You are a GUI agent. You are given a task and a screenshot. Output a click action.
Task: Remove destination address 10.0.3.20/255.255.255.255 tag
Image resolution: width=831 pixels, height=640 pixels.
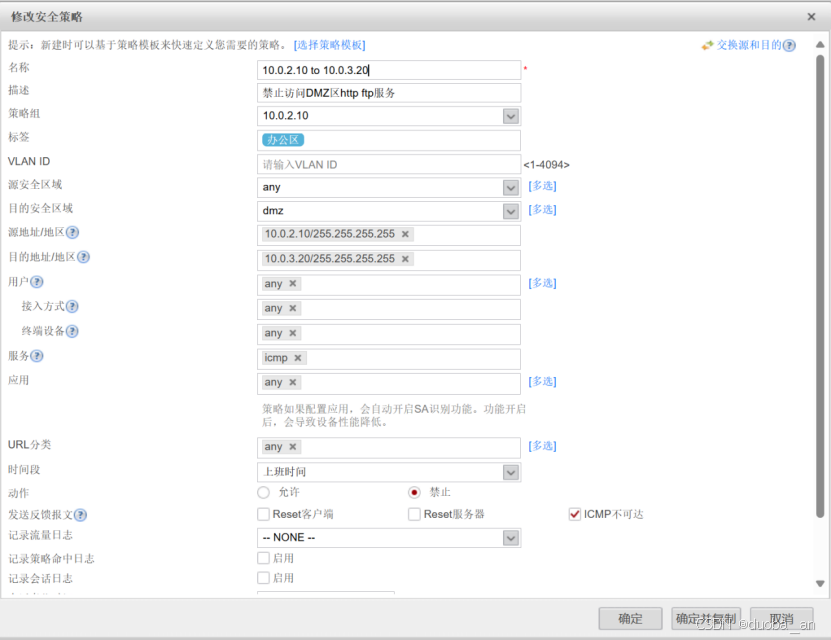pyautogui.click(x=405, y=259)
